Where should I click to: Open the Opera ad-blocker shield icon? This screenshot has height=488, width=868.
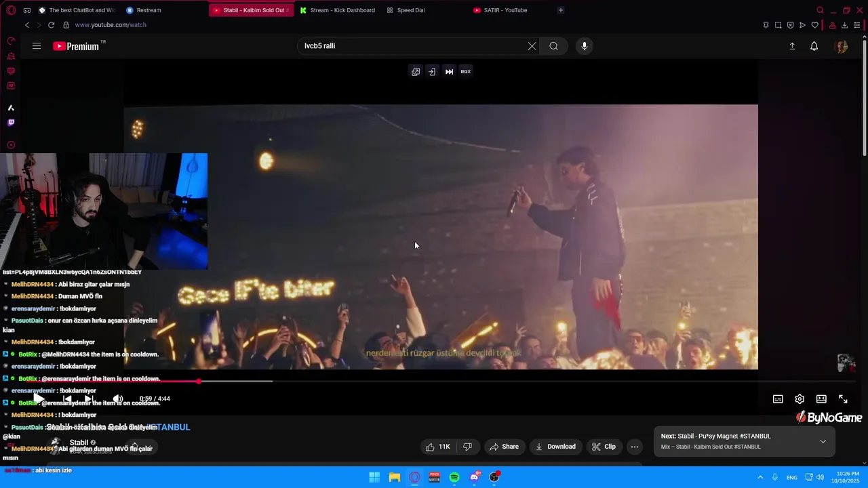click(x=790, y=25)
